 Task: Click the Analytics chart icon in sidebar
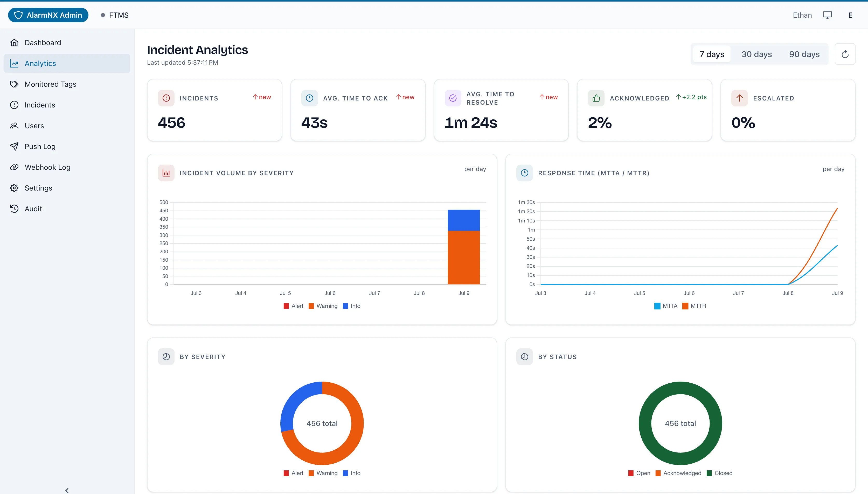click(x=14, y=63)
